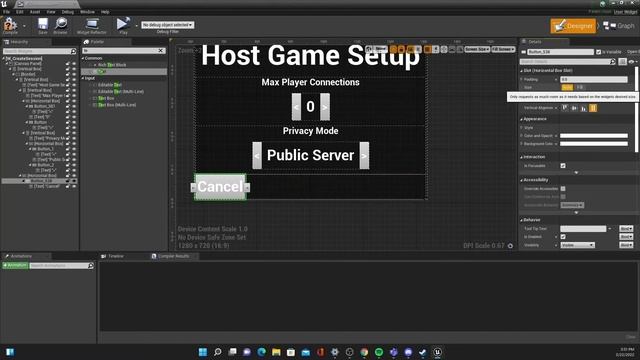Open the Asset menu
This screenshot has height=360, width=640.
tap(35, 12)
